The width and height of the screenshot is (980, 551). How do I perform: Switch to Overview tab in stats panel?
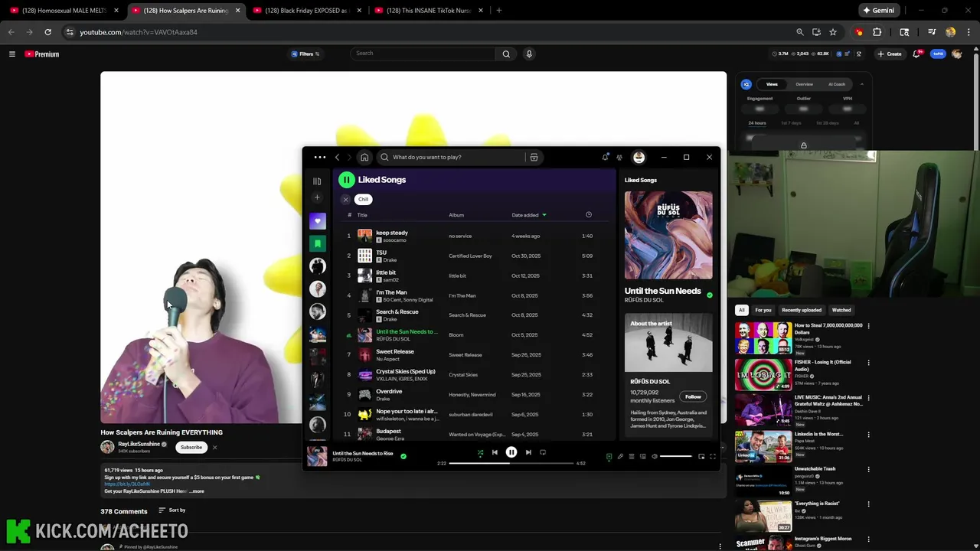[804, 84]
